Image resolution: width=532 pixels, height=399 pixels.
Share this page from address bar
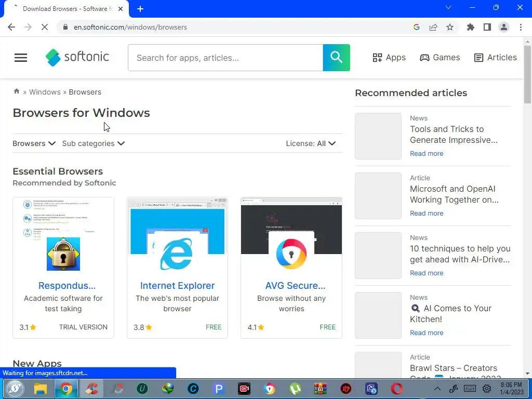[x=433, y=27]
